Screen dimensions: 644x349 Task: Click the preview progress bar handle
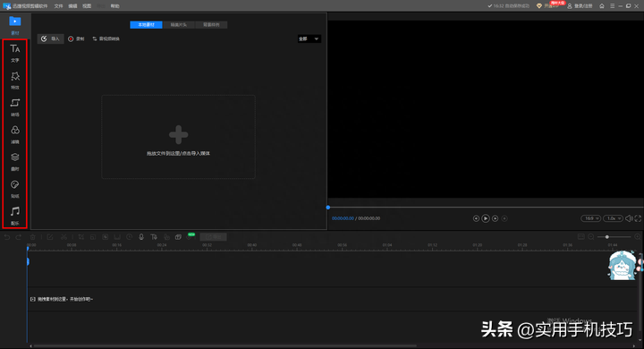click(x=328, y=208)
